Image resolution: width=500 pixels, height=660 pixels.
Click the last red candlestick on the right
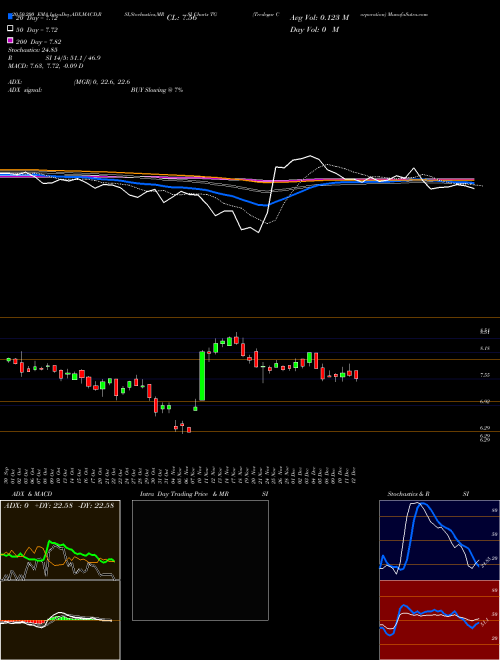tap(356, 375)
